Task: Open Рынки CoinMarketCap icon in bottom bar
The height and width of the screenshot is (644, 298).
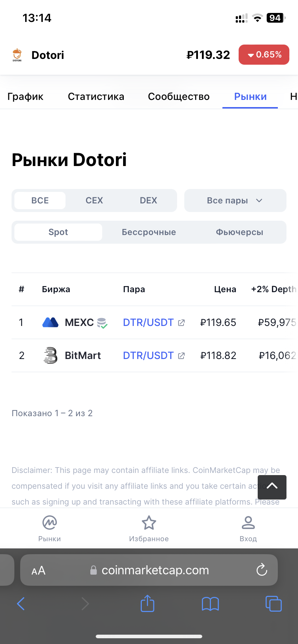Action: (x=50, y=523)
